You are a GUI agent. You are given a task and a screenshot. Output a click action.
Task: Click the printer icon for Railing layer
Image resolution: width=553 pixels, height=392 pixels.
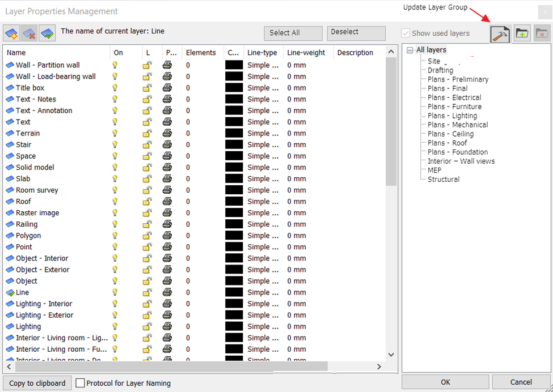(x=167, y=224)
